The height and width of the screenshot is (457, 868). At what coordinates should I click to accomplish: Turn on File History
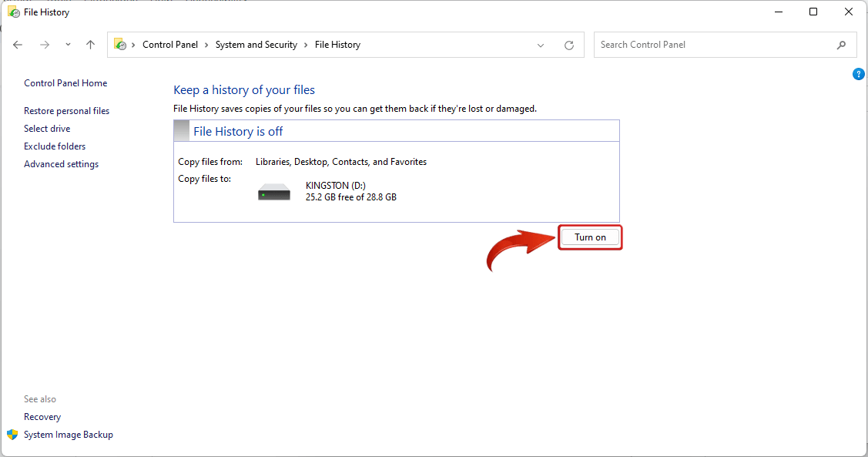(590, 237)
